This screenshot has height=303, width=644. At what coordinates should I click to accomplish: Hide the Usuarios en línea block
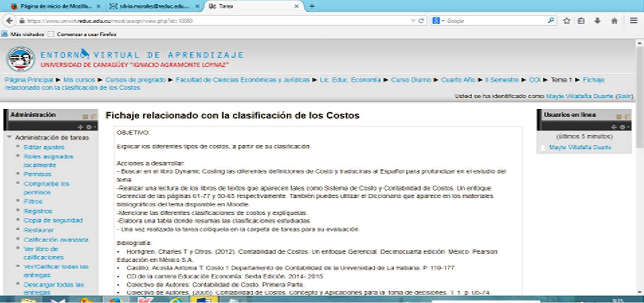click(x=618, y=116)
